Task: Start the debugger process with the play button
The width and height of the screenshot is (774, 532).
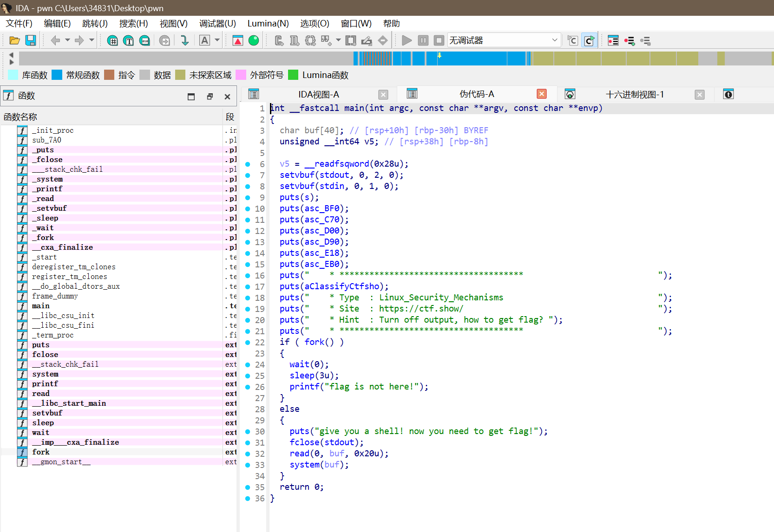Action: pos(407,40)
